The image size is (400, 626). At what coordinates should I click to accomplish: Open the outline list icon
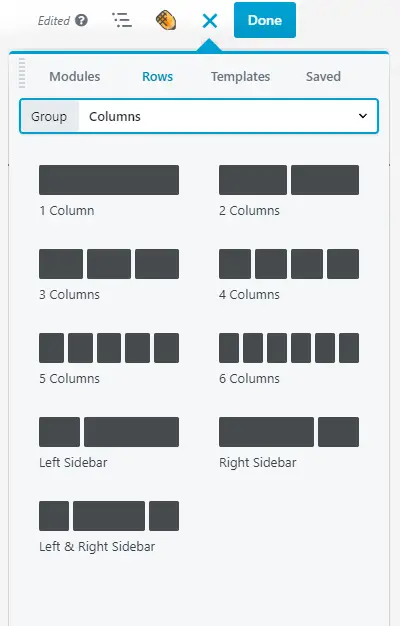click(x=122, y=20)
